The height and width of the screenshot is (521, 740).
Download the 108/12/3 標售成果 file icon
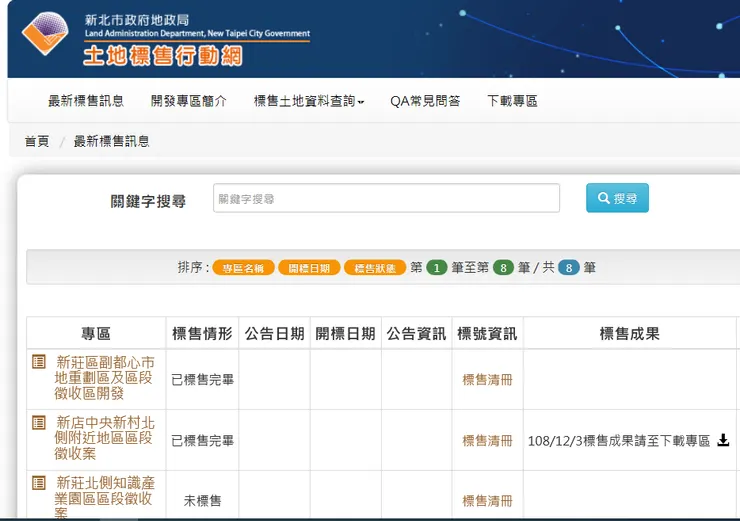coord(723,440)
